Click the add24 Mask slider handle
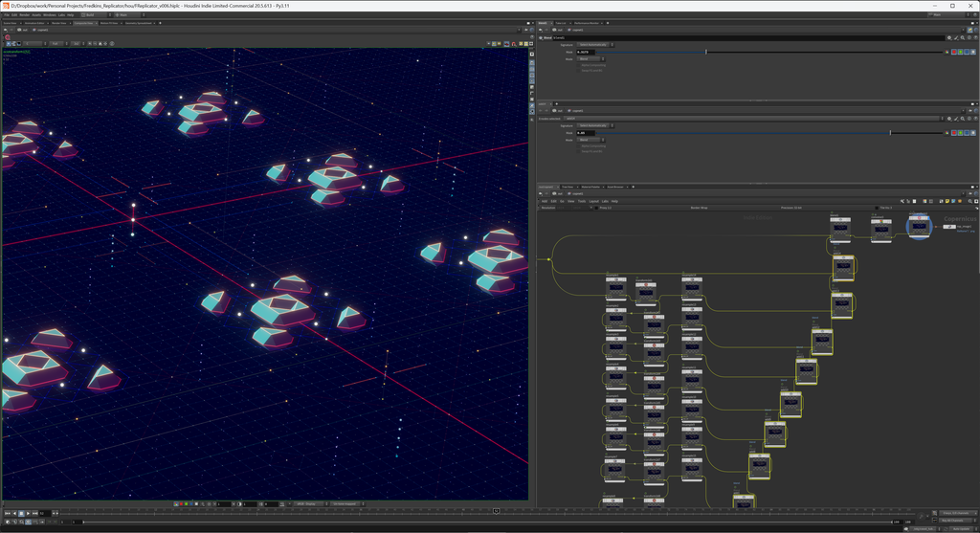 click(x=891, y=133)
